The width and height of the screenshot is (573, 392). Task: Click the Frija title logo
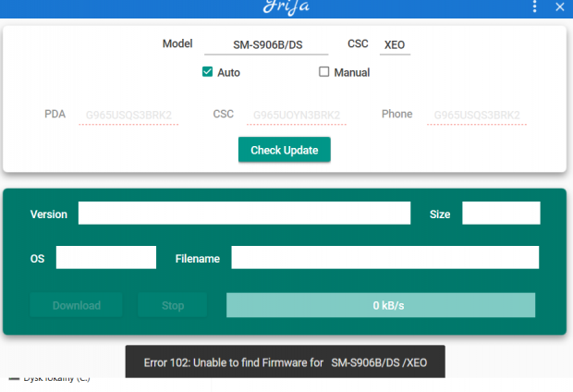pyautogui.click(x=286, y=7)
